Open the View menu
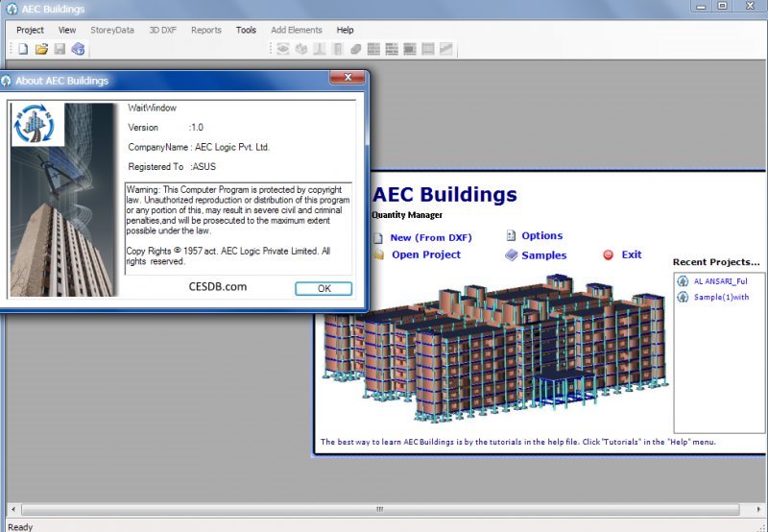Viewport: 768px width, 532px height. point(67,30)
